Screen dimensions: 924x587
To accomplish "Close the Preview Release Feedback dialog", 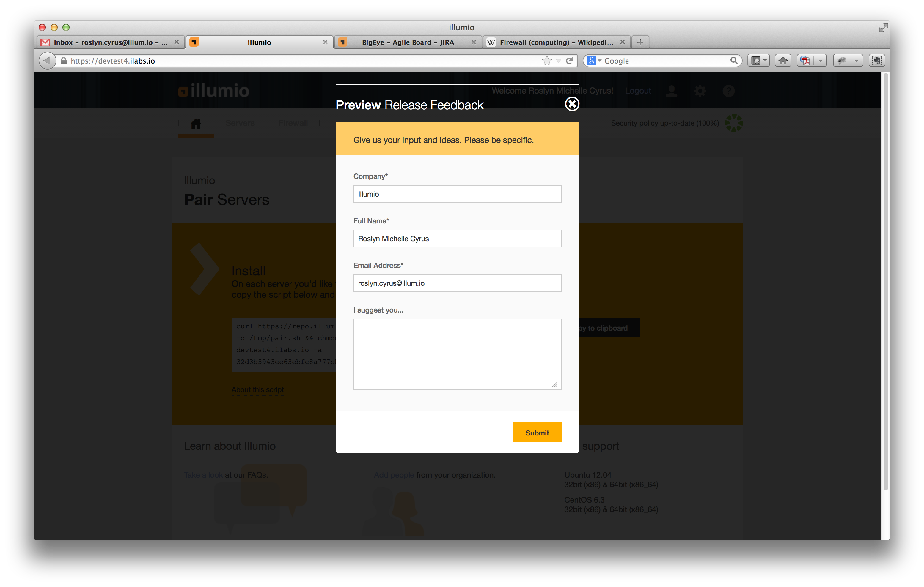I will [x=572, y=103].
